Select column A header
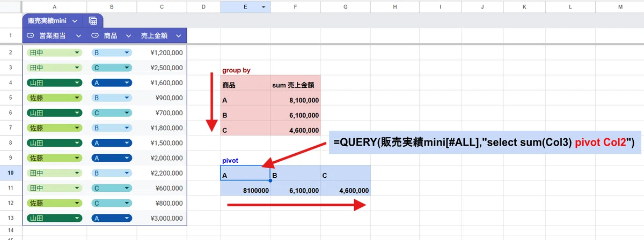 tap(55, 7)
